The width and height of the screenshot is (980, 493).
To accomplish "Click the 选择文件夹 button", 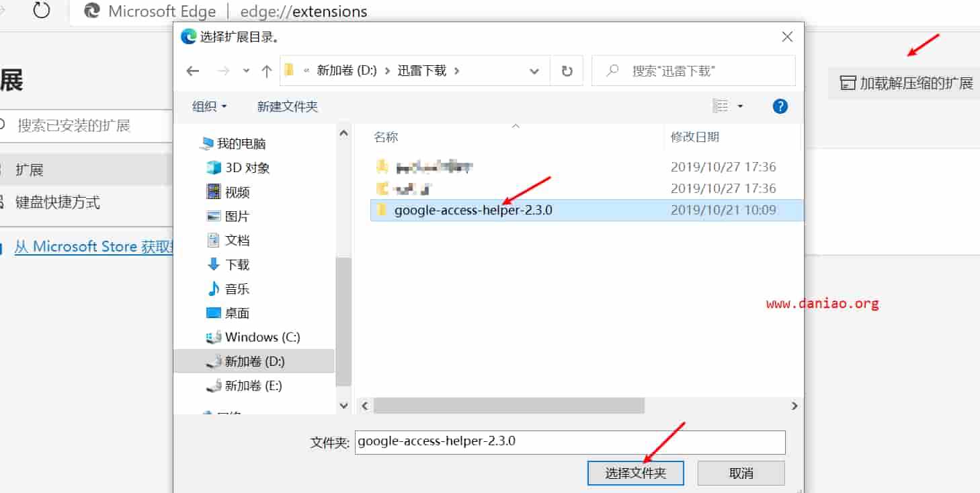I will click(x=636, y=473).
